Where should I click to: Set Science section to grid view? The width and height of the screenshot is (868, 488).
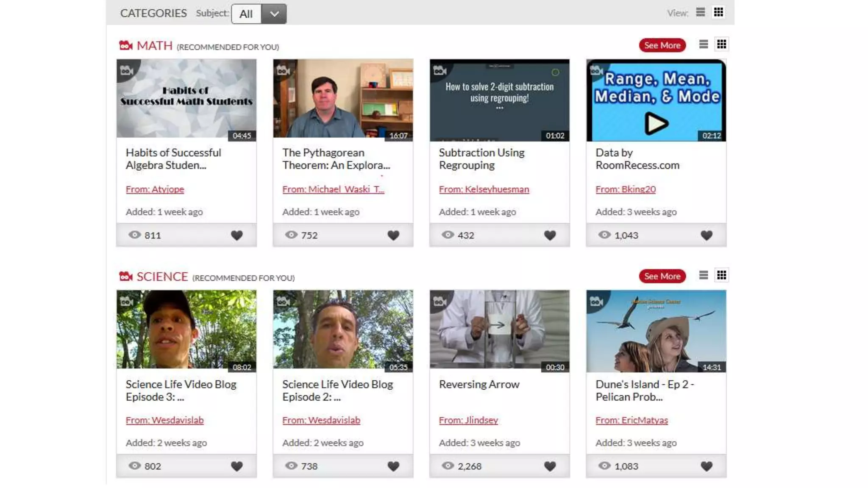[721, 275]
